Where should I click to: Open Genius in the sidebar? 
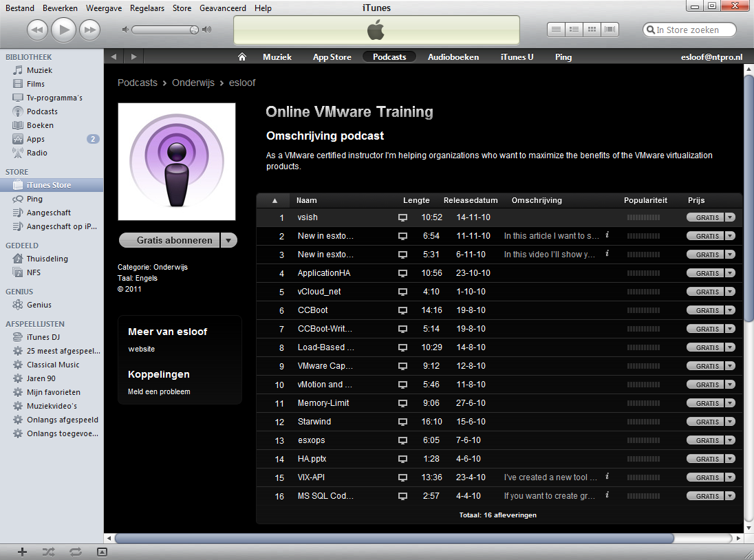coord(39,305)
